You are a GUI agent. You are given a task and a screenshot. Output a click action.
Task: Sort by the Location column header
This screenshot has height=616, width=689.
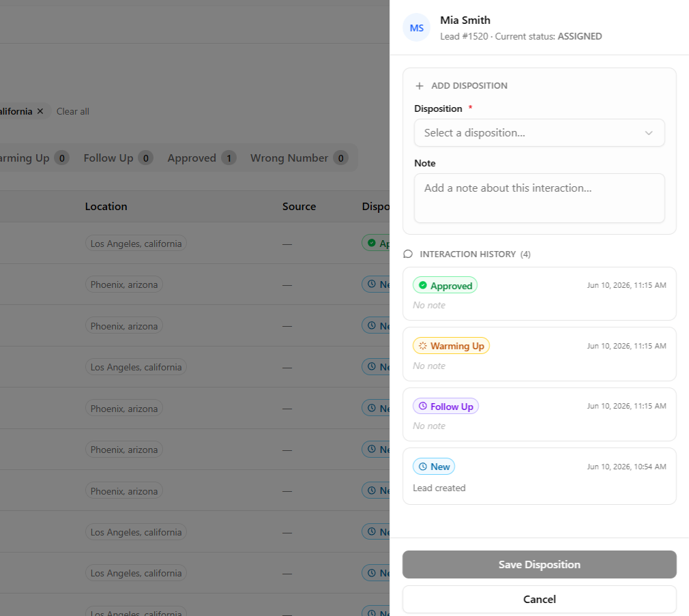pos(106,207)
